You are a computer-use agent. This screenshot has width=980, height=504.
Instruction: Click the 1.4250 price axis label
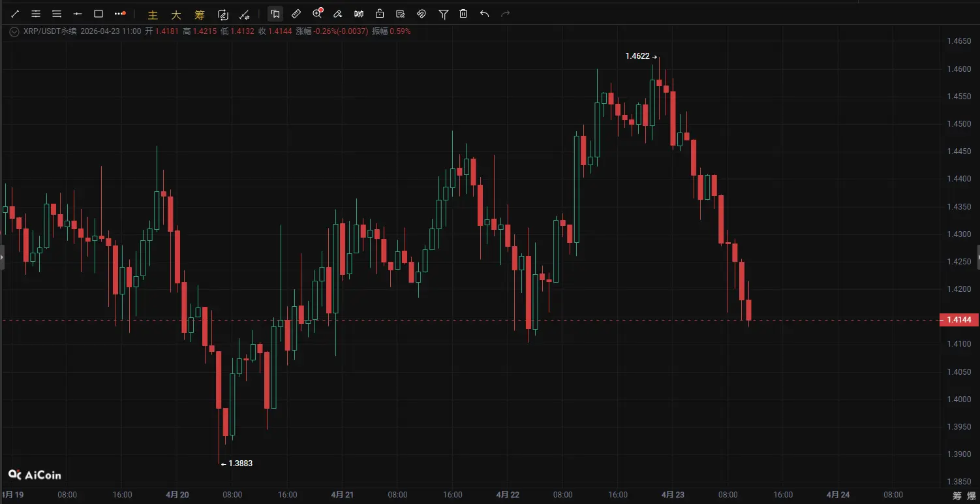pos(958,262)
